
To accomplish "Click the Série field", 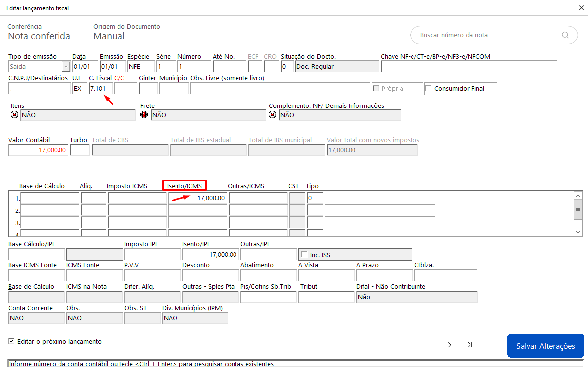I will pyautogui.click(x=166, y=67).
